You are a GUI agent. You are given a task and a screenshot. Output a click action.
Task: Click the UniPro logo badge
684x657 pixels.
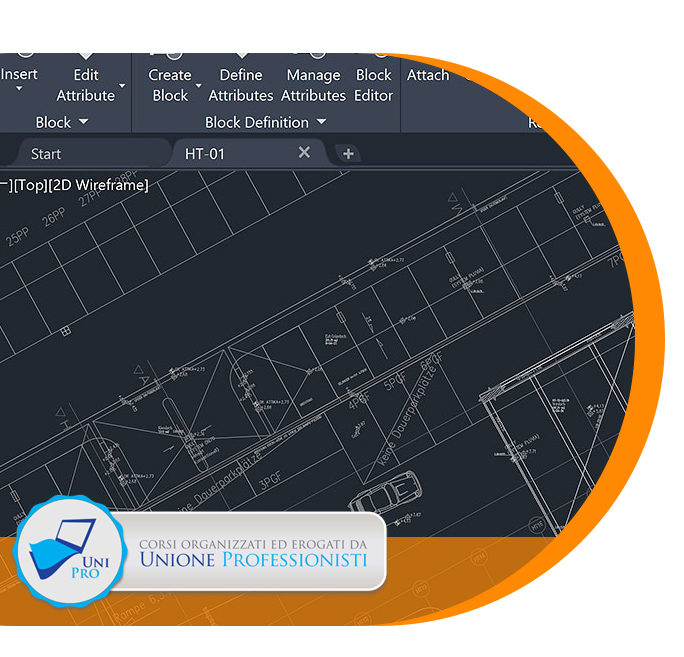[70, 551]
